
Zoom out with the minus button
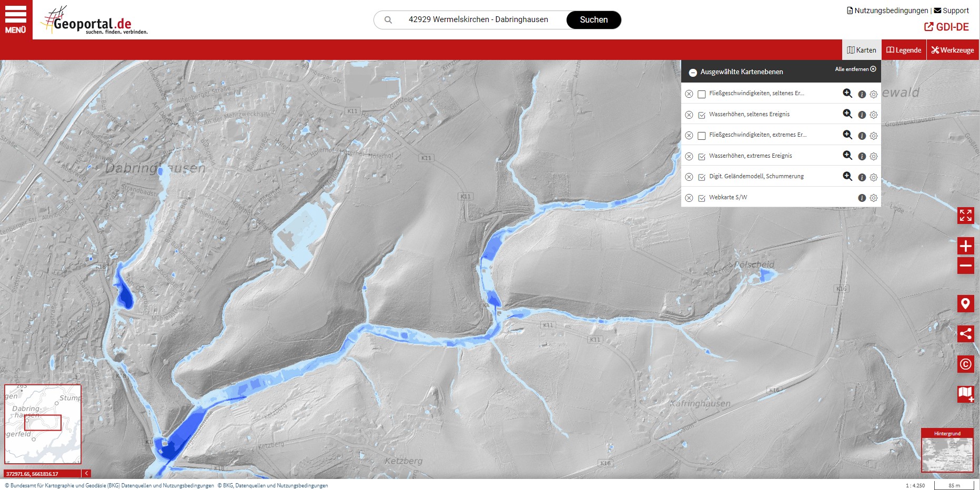965,266
